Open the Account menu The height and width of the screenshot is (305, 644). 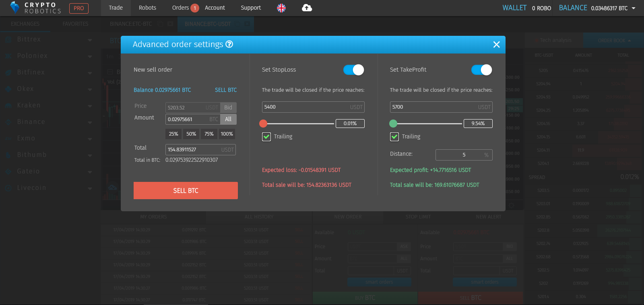[x=215, y=8]
